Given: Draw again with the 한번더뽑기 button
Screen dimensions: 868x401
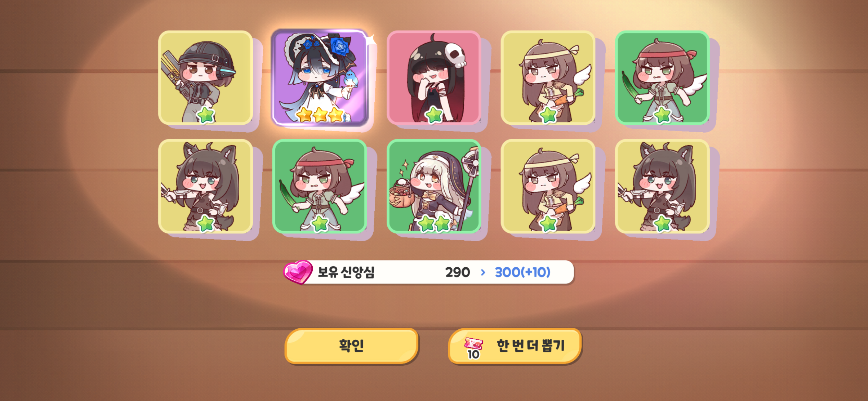Looking at the screenshot, I should click(x=515, y=346).
